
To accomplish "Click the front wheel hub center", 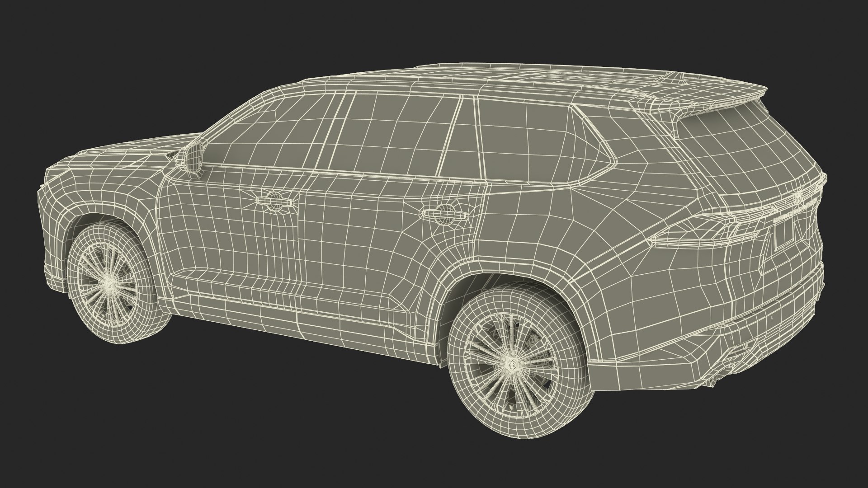I will tap(109, 285).
